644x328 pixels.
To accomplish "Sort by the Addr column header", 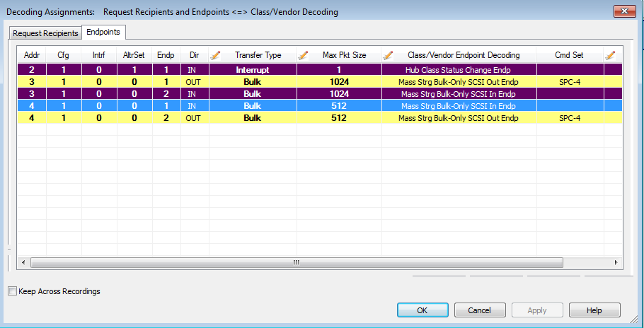I will click(x=31, y=55).
